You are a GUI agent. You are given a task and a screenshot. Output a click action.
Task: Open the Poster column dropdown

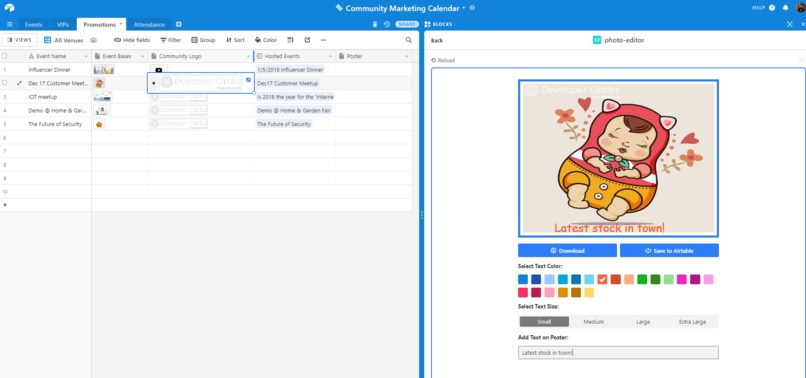[407, 57]
